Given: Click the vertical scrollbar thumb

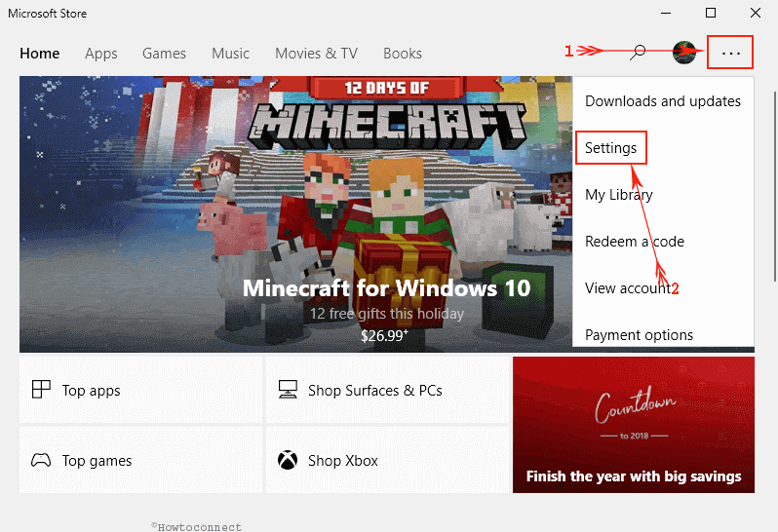Looking at the screenshot, I should (x=774, y=186).
